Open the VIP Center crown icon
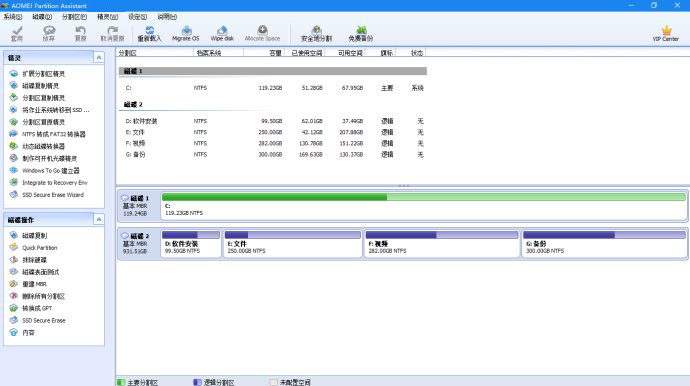Screen dimensions: 690x386 click(x=666, y=33)
